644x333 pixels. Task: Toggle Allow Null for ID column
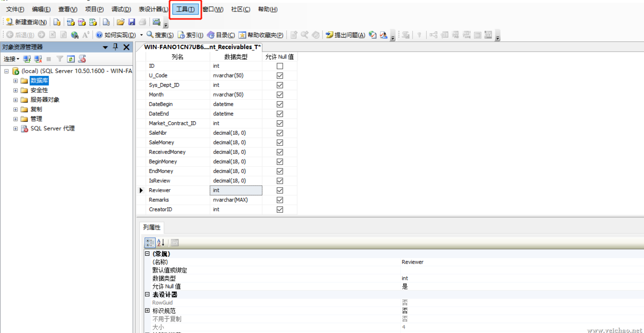coord(280,66)
